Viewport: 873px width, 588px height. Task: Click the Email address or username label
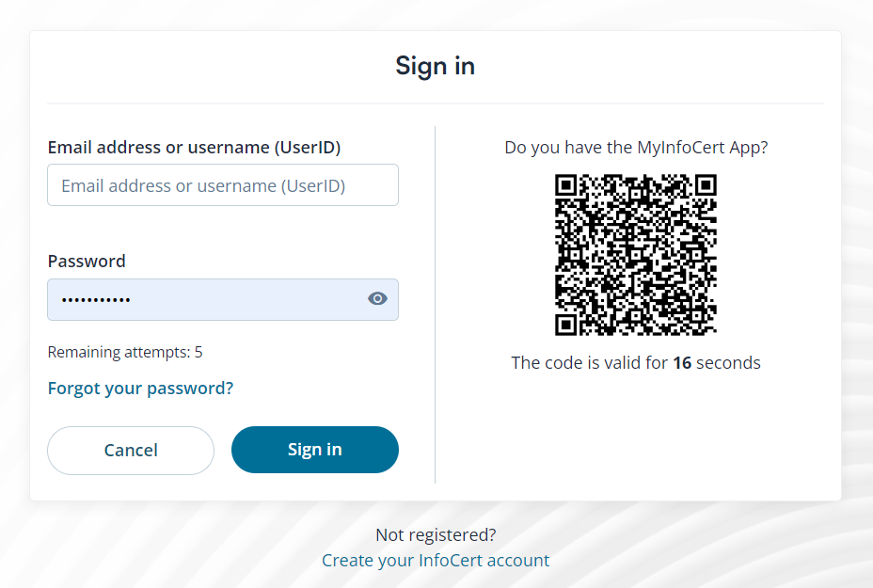[x=194, y=148]
